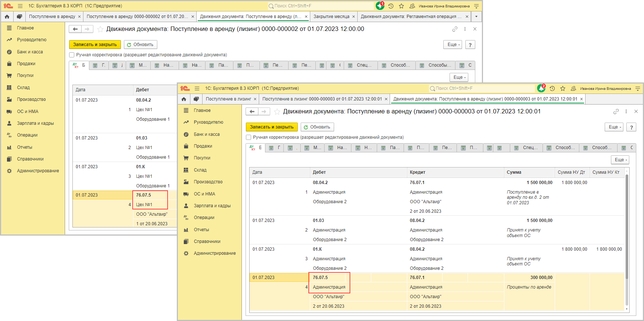The height and width of the screenshot is (321, 644).
Task: Open tab list dropdown arrow in back window
Action: click(476, 17)
